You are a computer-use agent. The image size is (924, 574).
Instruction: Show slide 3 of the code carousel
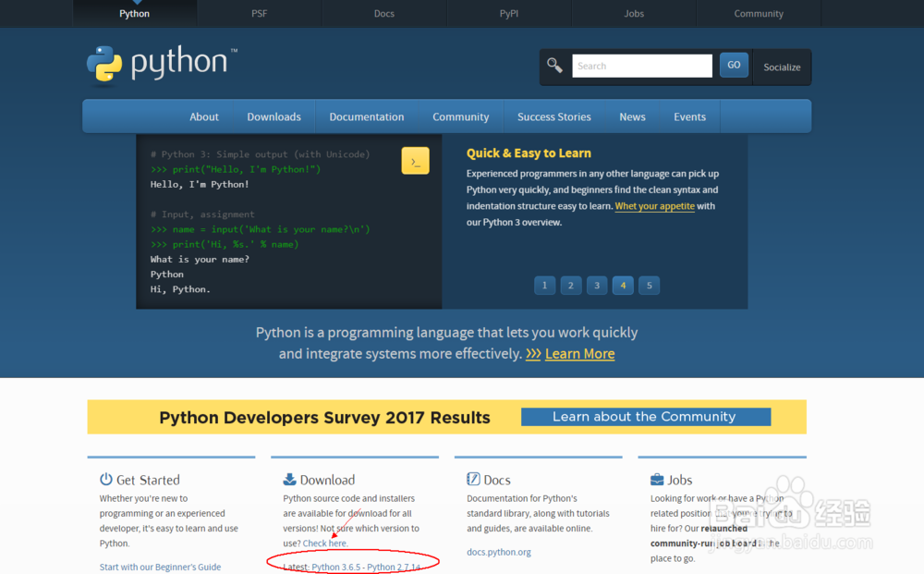[x=597, y=286]
